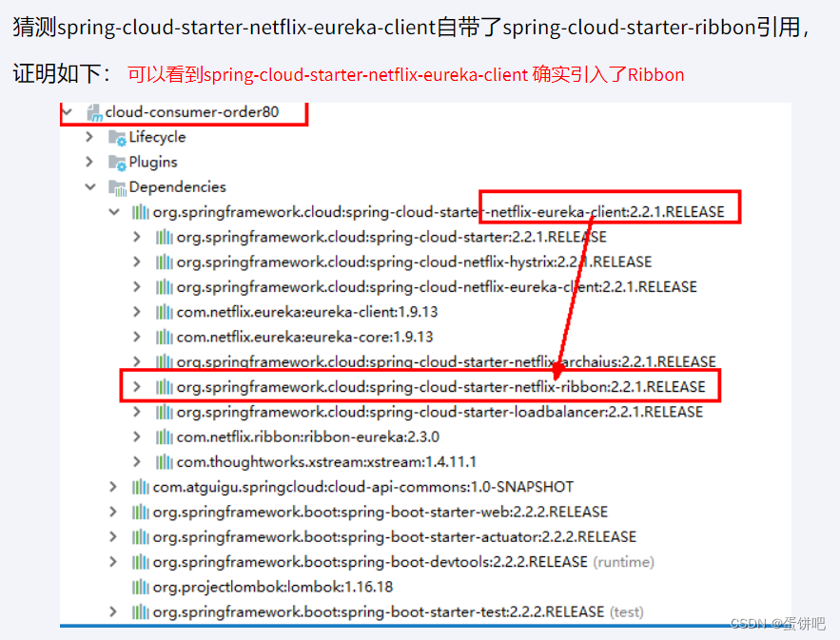Click the Dependencies folder icon
Screen dimensions: 840x640
pos(117,188)
